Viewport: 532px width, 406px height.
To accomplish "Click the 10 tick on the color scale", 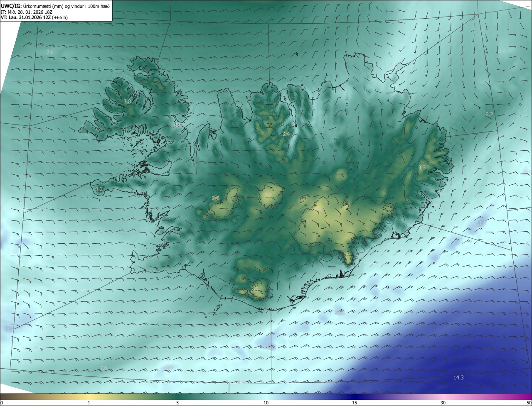I will tap(266, 403).
